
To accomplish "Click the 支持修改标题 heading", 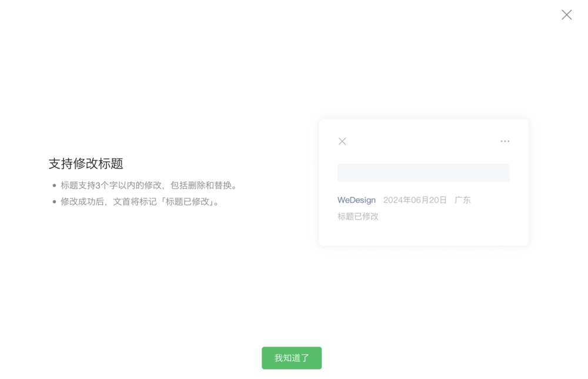I will pos(86,164).
